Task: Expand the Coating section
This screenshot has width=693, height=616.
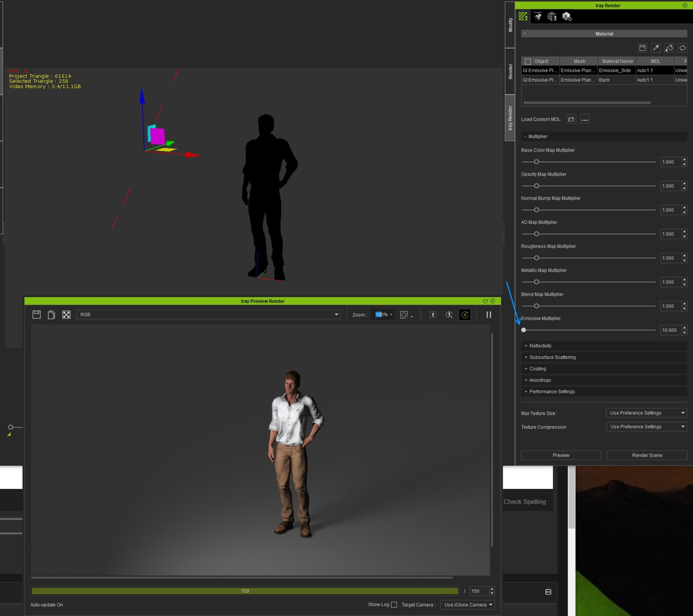Action: (604, 368)
